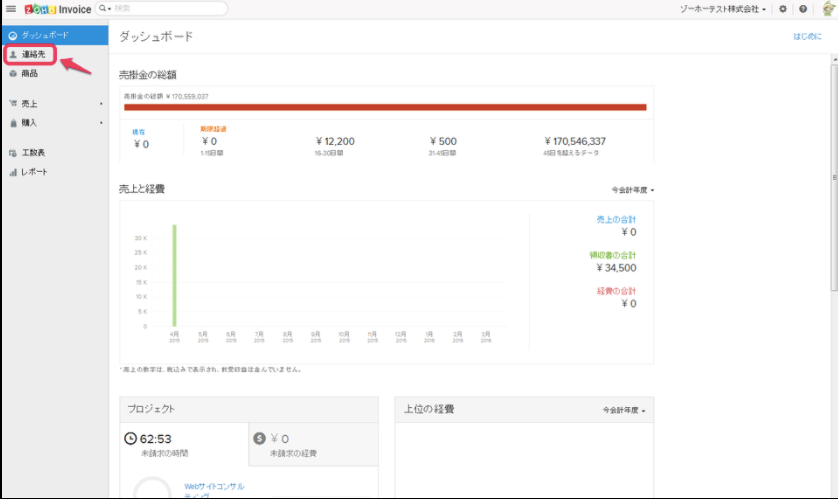Click the dollar coin icon by ¥0
The image size is (838, 499).
(x=259, y=439)
